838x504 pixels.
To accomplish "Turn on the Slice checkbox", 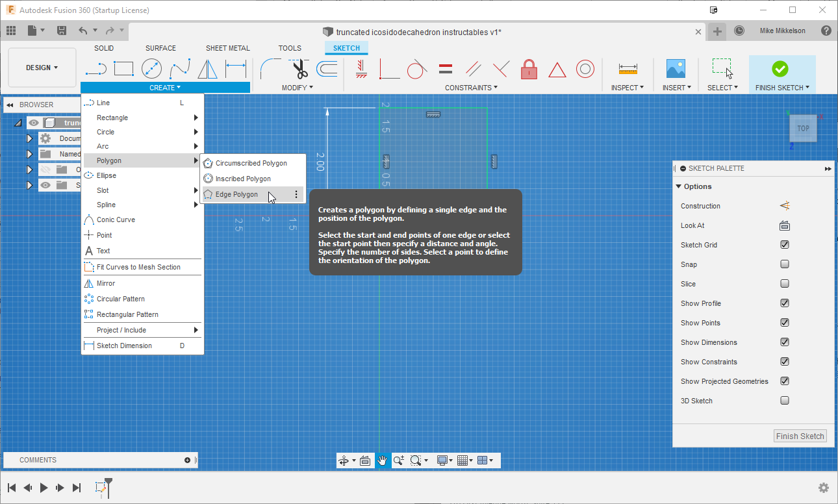I will [x=785, y=284].
